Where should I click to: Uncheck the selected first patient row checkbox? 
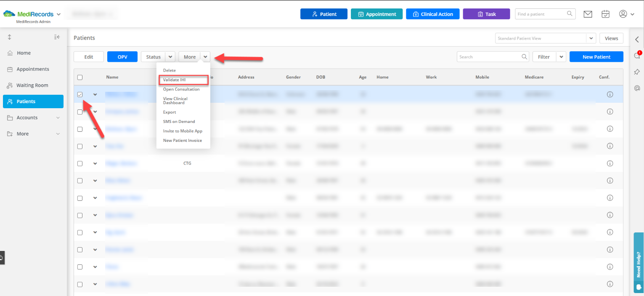tap(80, 94)
